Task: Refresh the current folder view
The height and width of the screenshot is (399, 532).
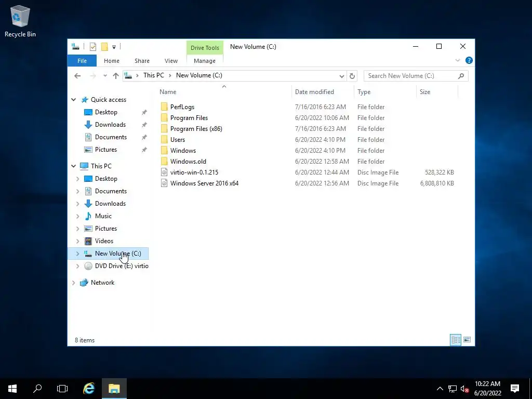Action: (352, 76)
